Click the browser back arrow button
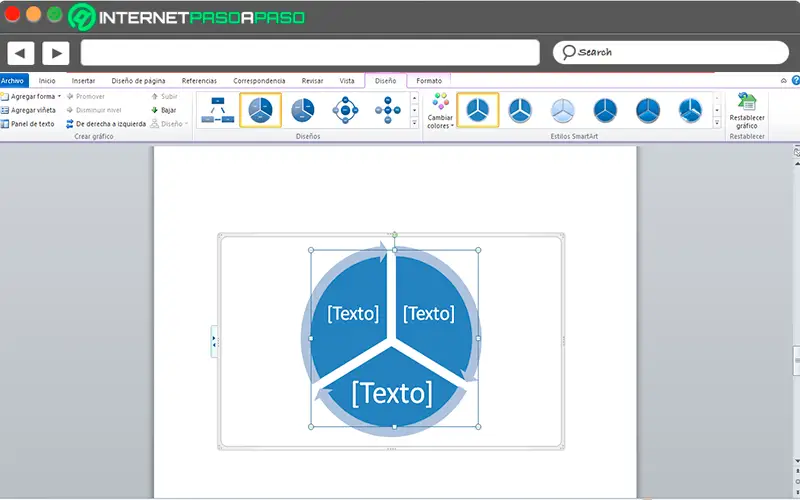 point(20,53)
